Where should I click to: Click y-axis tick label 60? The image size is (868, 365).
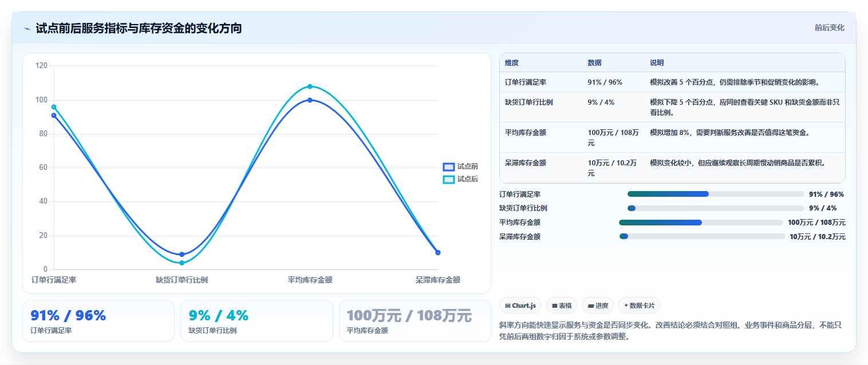coord(44,168)
